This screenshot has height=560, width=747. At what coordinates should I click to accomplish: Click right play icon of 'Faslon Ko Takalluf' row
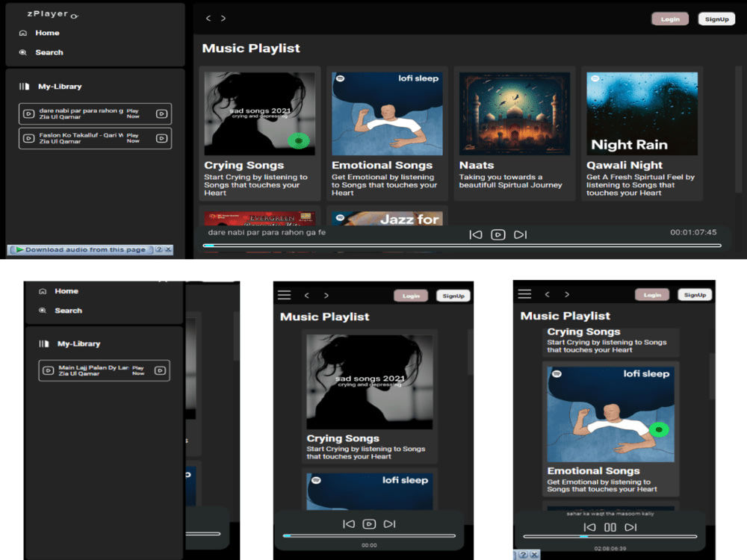(162, 138)
